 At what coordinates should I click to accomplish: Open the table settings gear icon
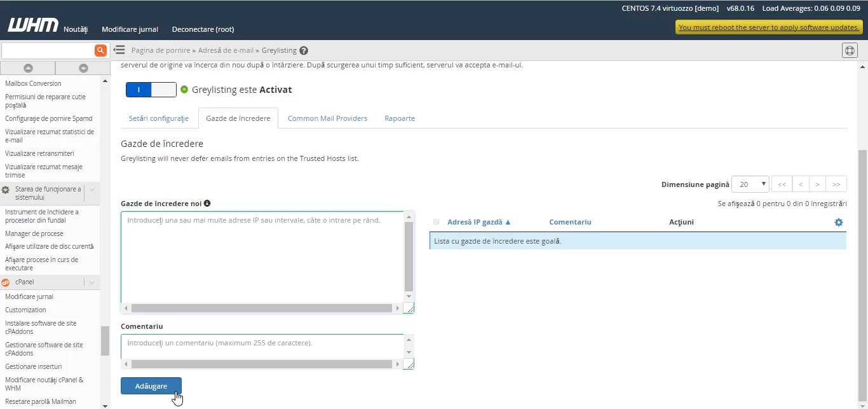tap(839, 222)
